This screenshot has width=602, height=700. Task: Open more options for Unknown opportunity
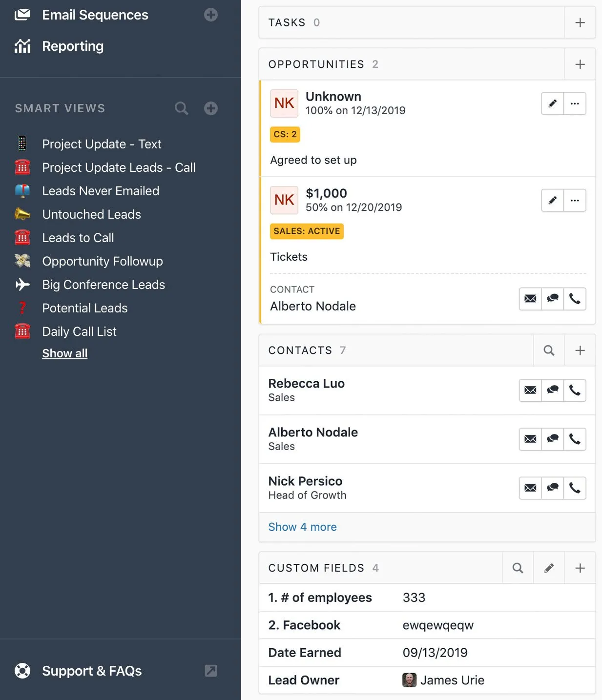[x=575, y=103]
